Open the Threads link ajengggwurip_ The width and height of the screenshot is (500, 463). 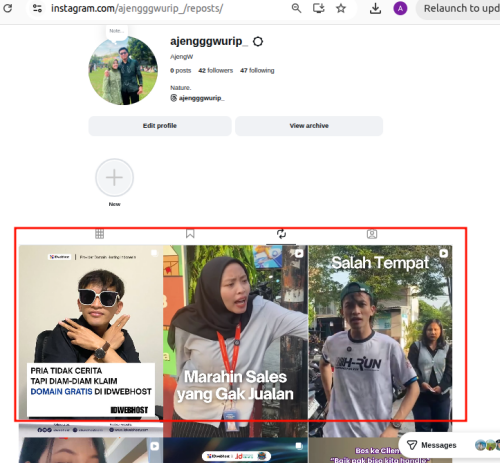point(197,98)
